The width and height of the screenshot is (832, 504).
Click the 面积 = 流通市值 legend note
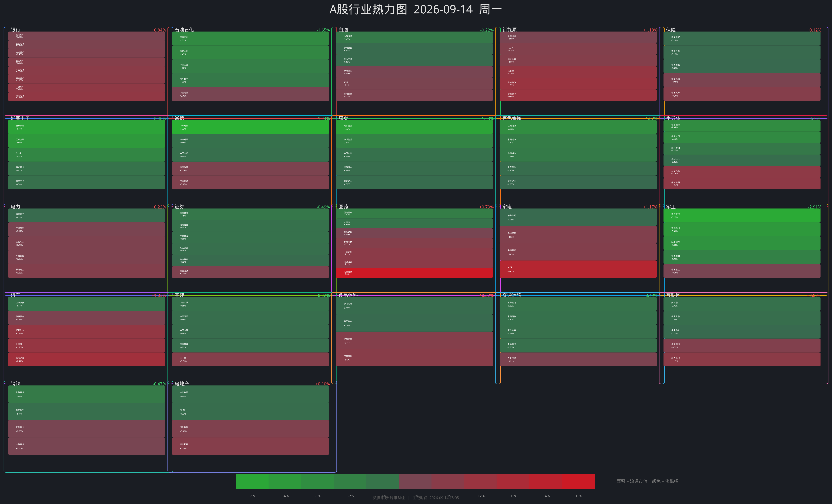click(x=632, y=481)
